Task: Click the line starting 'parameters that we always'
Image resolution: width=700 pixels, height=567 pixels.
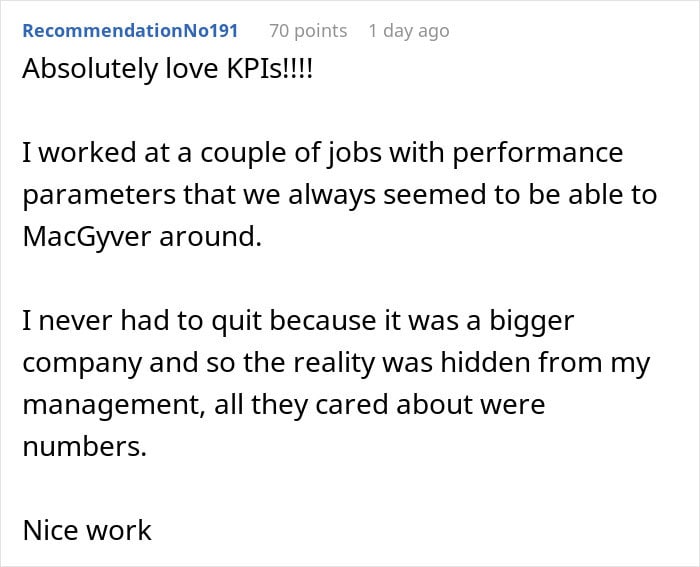Action: pos(340,196)
